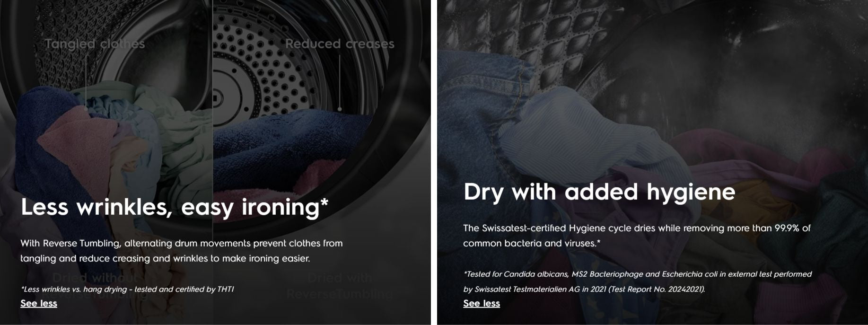Click the Swissatest test report footnote

click(638, 281)
